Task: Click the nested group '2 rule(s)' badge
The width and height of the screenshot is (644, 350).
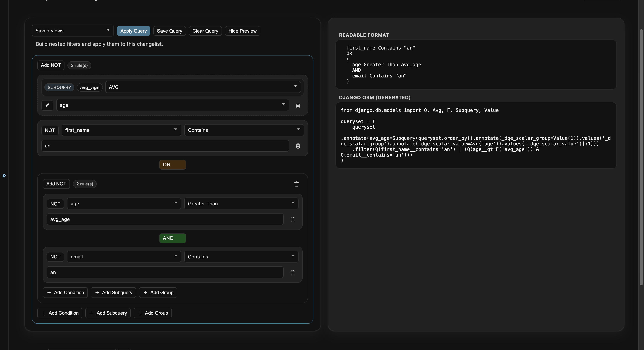Action: tap(85, 184)
